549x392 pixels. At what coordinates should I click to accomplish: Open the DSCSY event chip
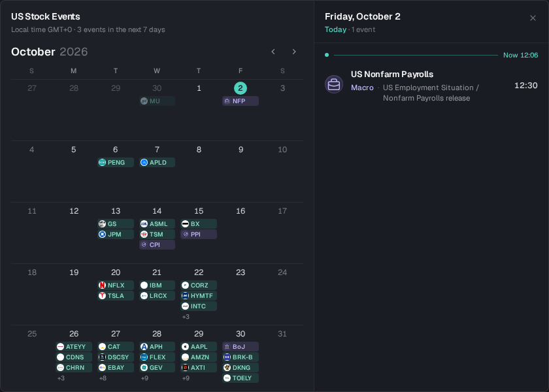[116, 357]
